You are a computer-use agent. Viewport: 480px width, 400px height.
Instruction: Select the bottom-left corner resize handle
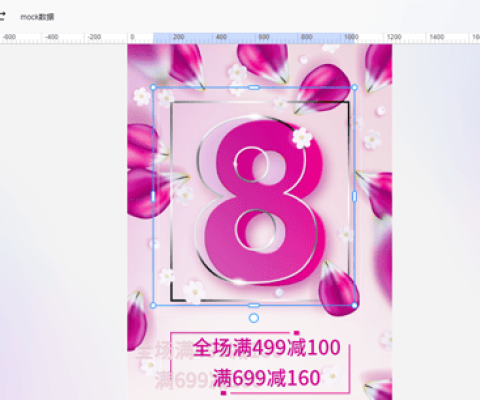pyautogui.click(x=153, y=305)
